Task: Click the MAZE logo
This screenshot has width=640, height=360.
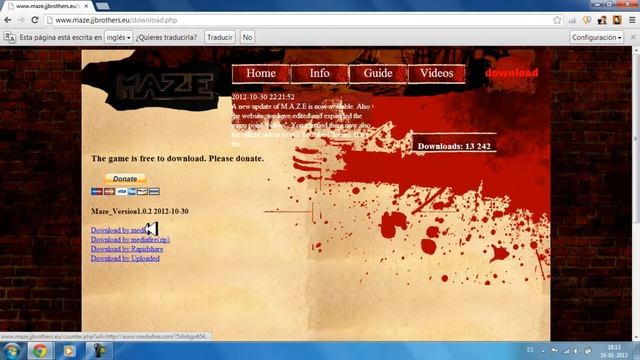Action: coord(164,87)
